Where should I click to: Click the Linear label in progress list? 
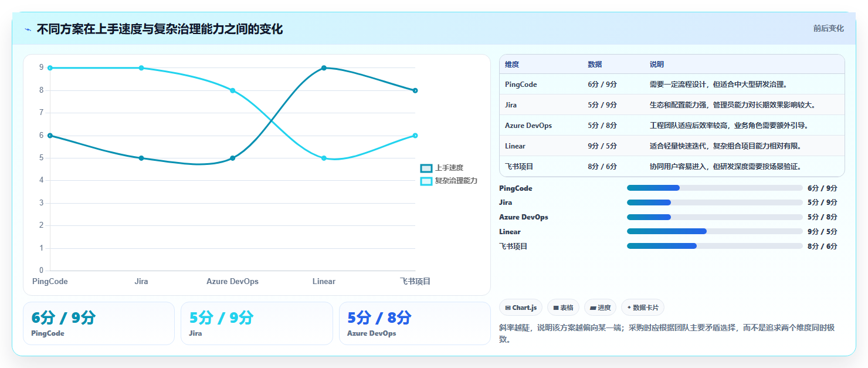coord(510,232)
